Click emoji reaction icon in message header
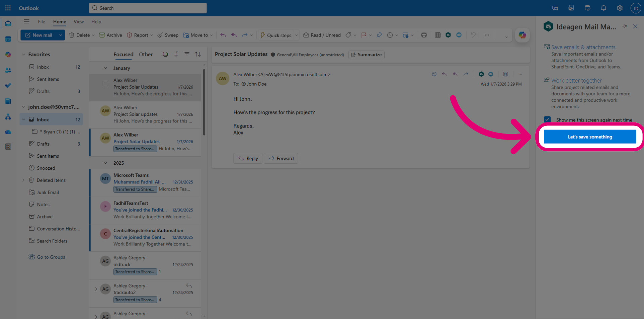Screen dimensions: 644x319 point(434,74)
